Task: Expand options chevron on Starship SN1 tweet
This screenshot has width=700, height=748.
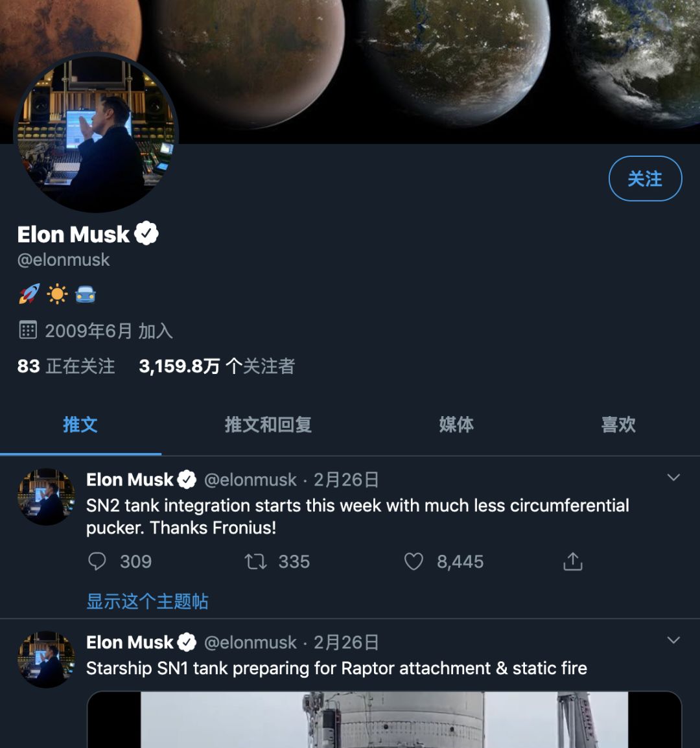Action: click(673, 640)
